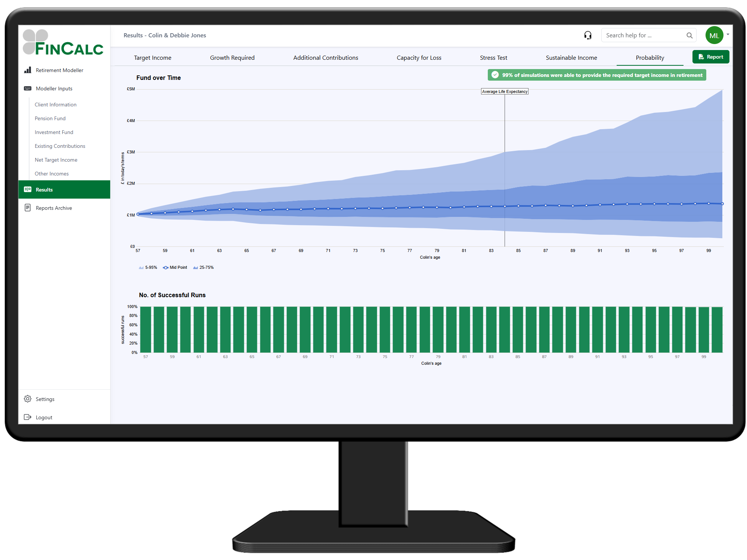
Task: Click the mid point data marker at age 99
Action: coord(709,203)
